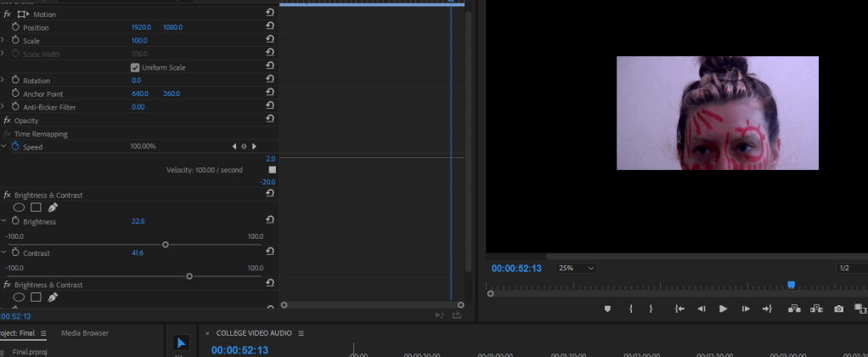
Task: Select the first Brightness & Contrast pen mask tool
Action: coord(53,207)
